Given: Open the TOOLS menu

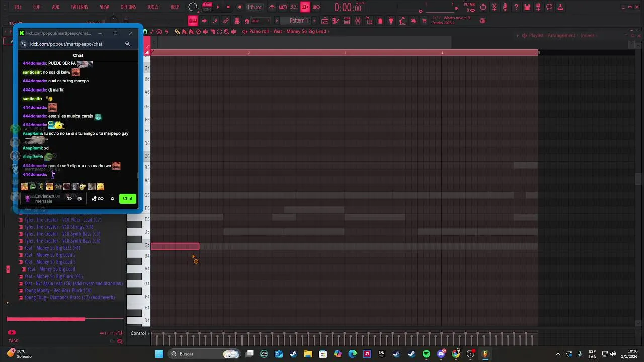Looking at the screenshot, I should (x=153, y=7).
